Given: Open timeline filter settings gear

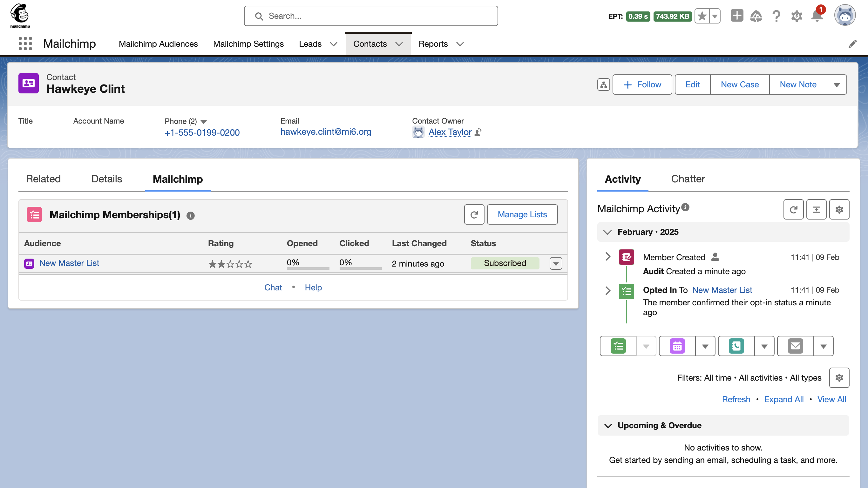Looking at the screenshot, I should coord(839,377).
